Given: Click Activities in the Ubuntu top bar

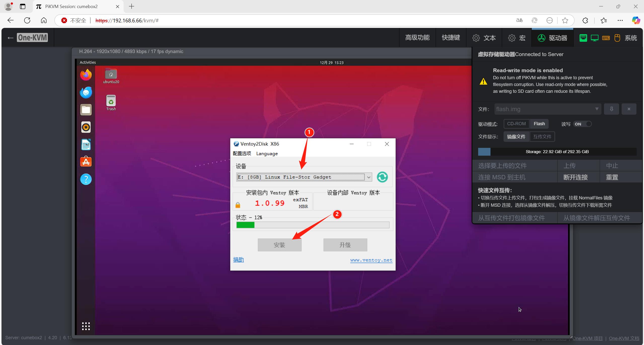Looking at the screenshot, I should (88, 62).
